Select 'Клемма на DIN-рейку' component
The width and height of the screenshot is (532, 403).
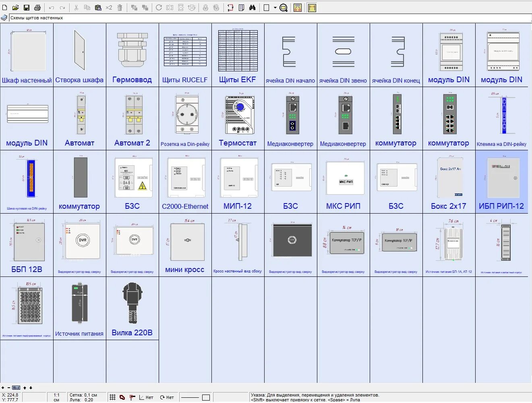501,118
